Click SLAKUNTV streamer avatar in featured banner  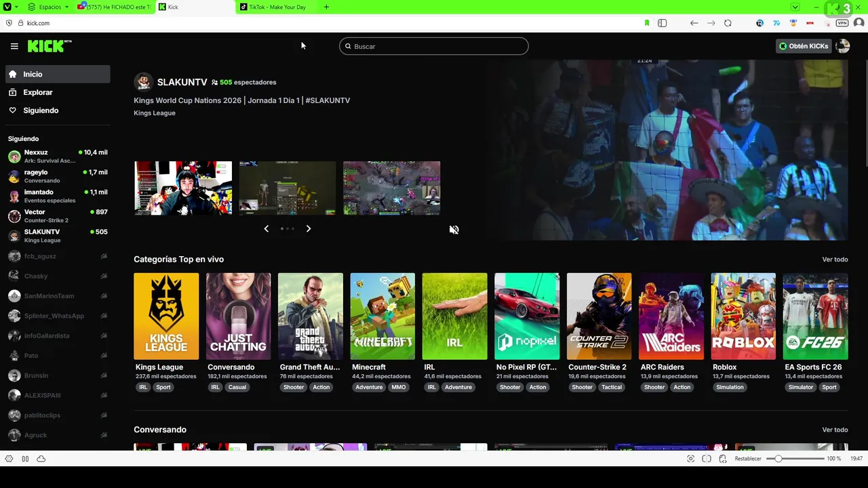point(143,82)
